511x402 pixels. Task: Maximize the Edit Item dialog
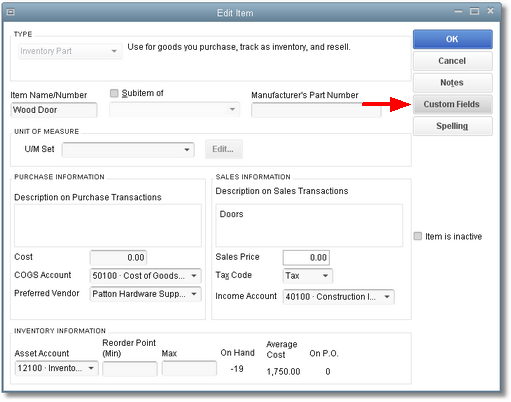[474, 11]
